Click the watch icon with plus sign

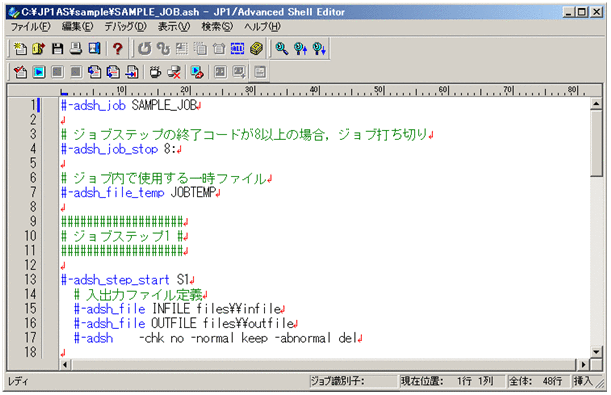pos(239,72)
